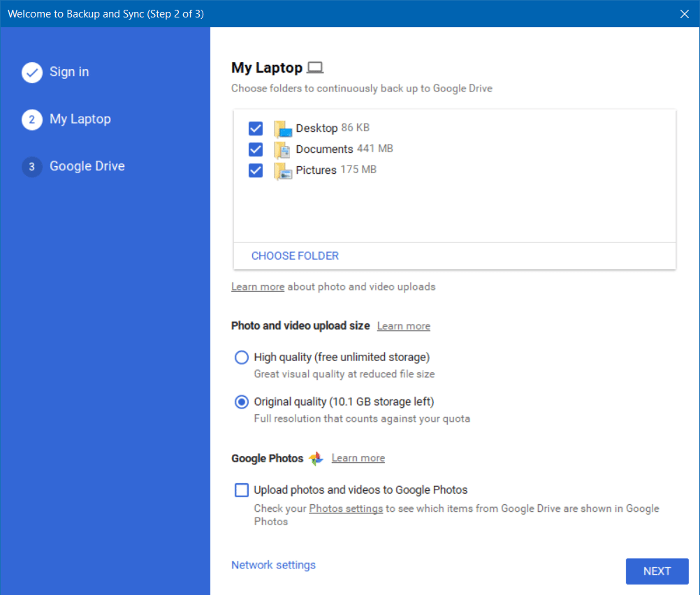Click the 175 MB size value
The height and width of the screenshot is (595, 700).
[358, 170]
